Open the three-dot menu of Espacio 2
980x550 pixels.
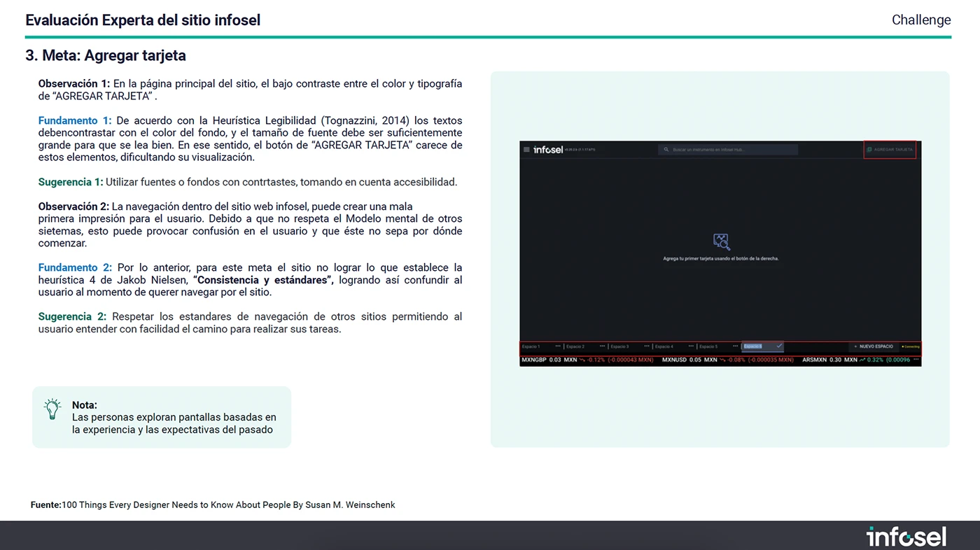(x=602, y=346)
